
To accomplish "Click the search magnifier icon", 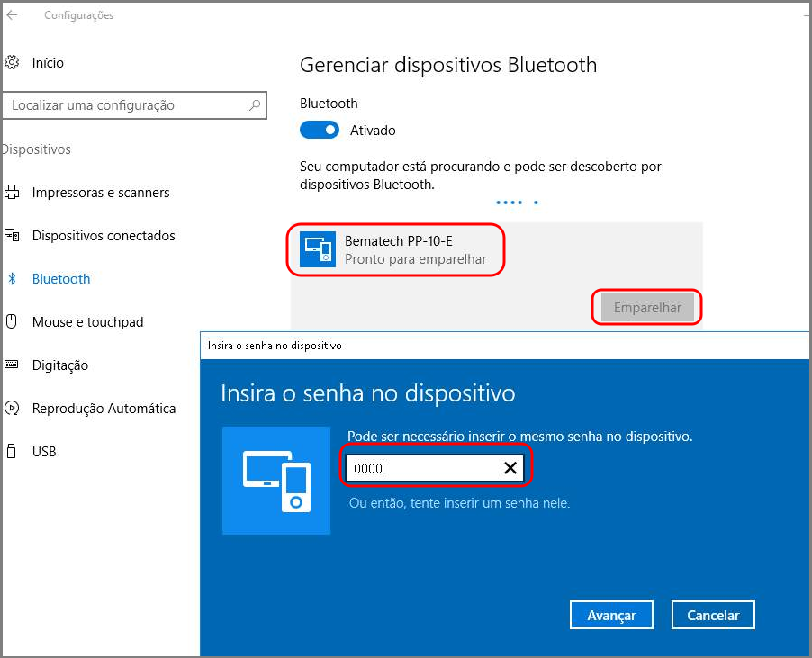I will point(255,105).
